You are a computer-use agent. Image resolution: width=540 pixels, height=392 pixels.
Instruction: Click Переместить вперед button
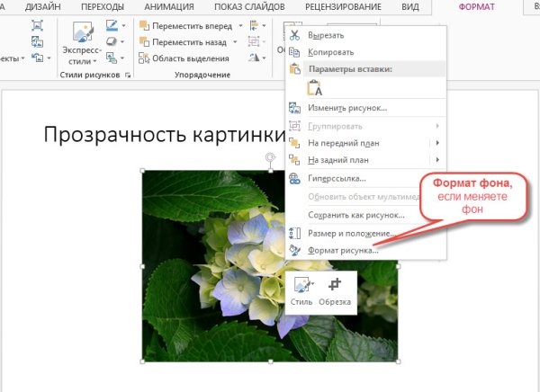pos(186,26)
